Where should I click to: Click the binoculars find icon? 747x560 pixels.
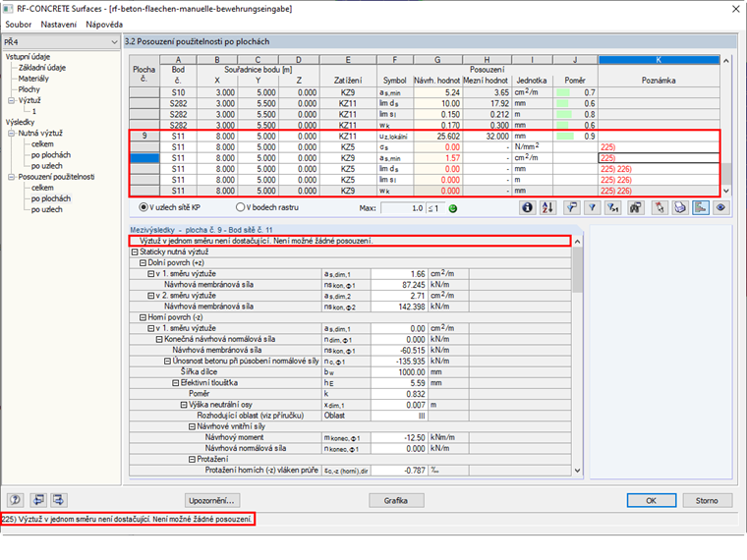click(636, 207)
